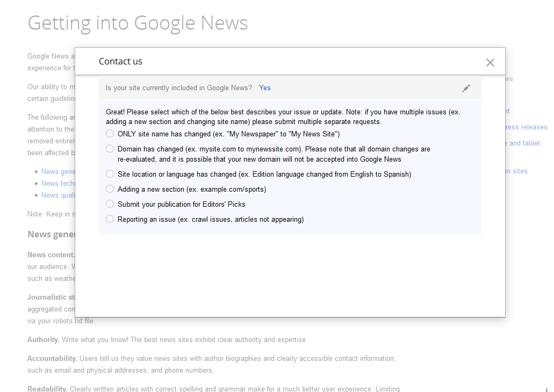The width and height of the screenshot is (554, 392).
Task: Select 'Reporting an issue' radio button
Action: (x=110, y=219)
